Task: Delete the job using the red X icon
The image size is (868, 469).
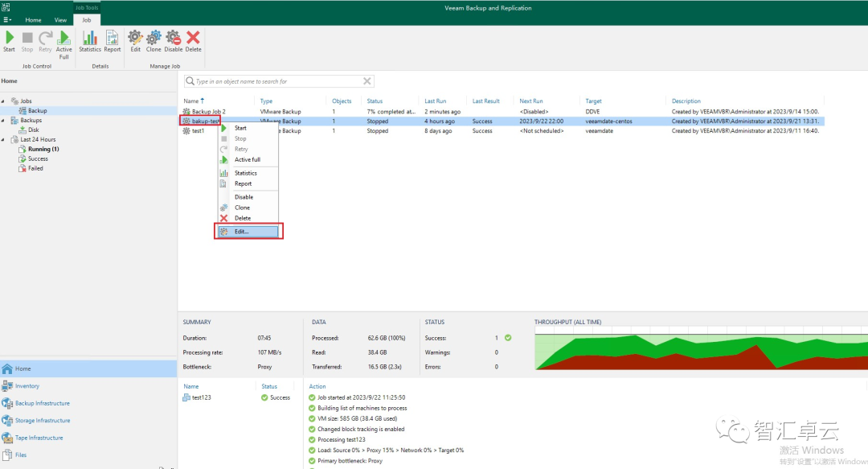Action: (193, 40)
